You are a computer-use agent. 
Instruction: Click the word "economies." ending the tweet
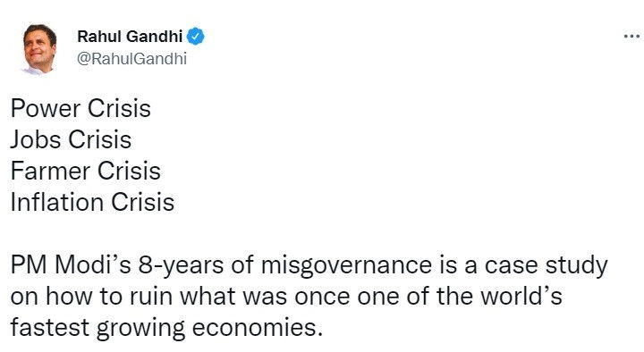258,328
